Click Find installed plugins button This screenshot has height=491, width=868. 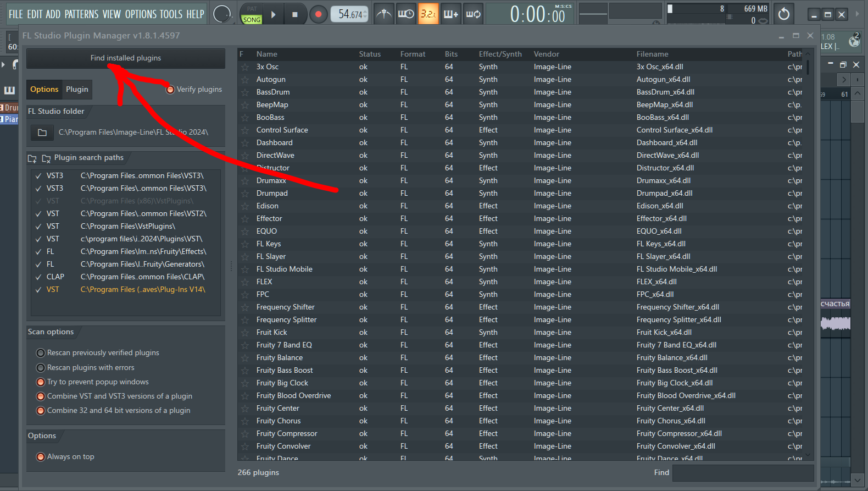126,58
